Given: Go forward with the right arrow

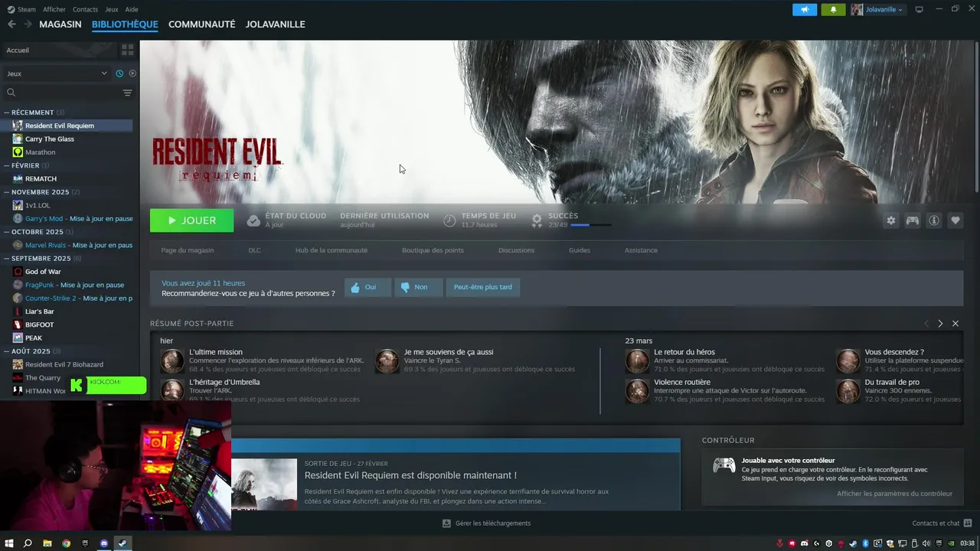Looking at the screenshot, I should pyautogui.click(x=28, y=24).
